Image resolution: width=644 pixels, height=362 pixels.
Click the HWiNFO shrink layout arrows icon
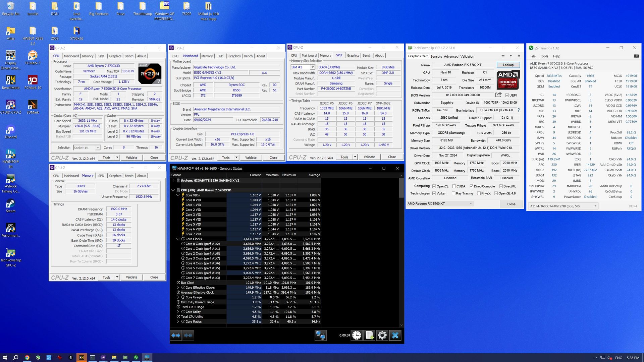click(x=188, y=335)
